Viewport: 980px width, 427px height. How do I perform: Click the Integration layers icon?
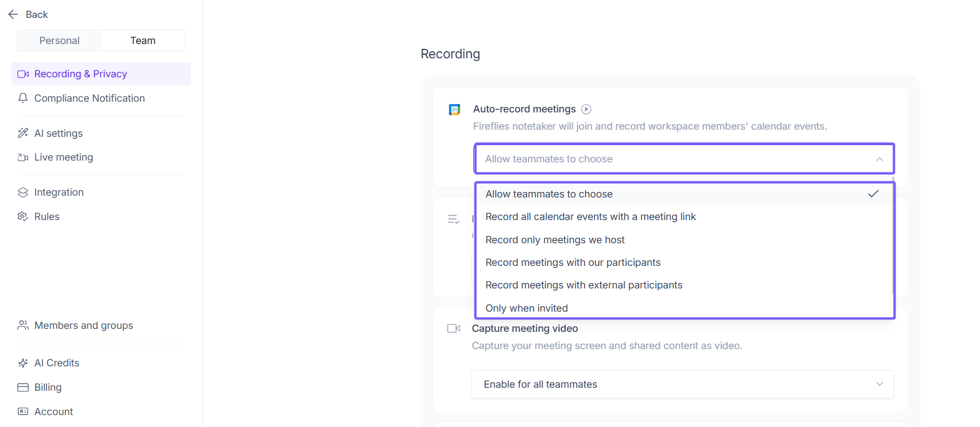click(23, 192)
